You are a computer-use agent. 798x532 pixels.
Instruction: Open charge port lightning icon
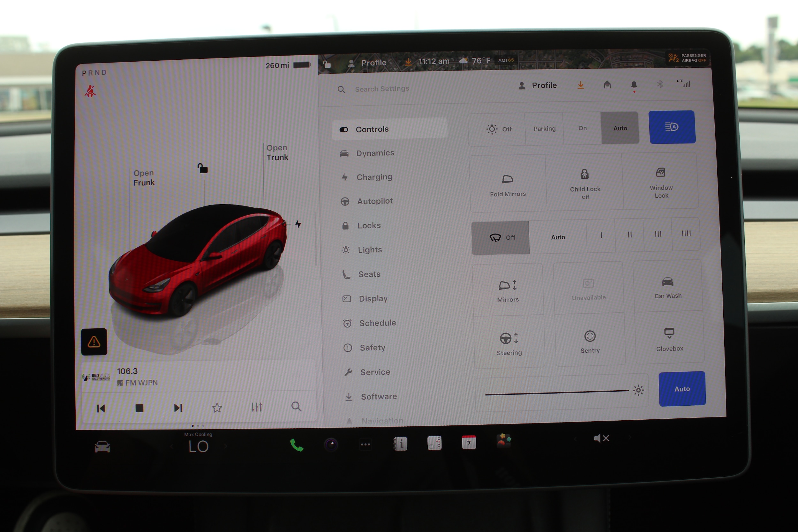tap(298, 224)
